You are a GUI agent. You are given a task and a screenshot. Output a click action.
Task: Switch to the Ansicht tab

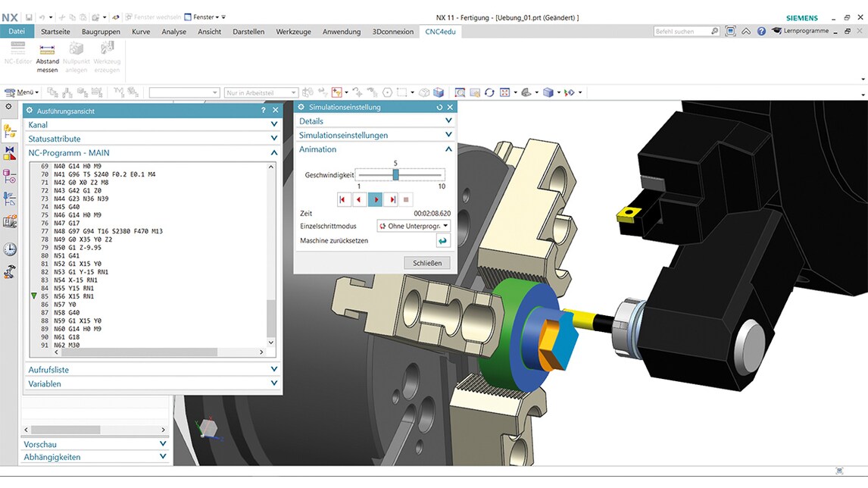tap(209, 32)
